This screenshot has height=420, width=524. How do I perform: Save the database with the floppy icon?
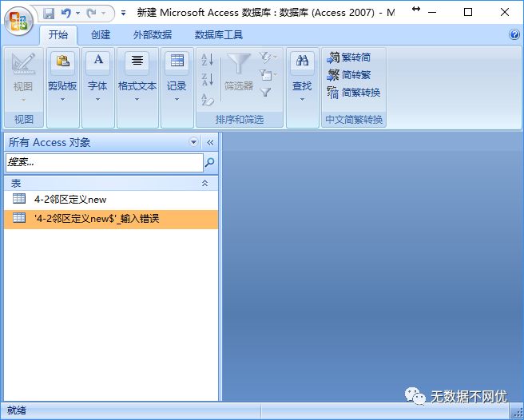[49, 14]
